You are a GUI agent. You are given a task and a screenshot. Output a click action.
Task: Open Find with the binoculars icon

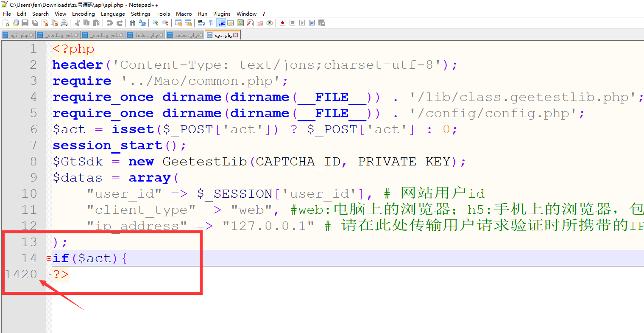(x=133, y=23)
